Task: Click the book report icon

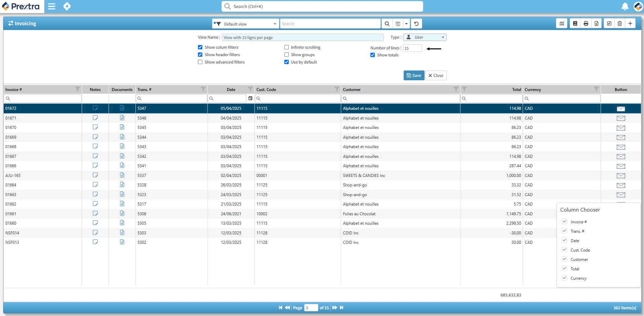Action: tap(575, 24)
